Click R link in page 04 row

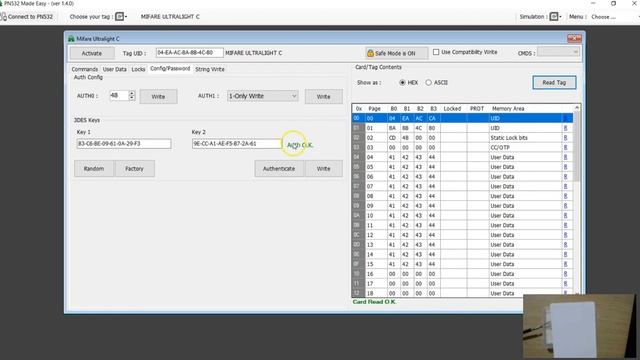tap(565, 157)
